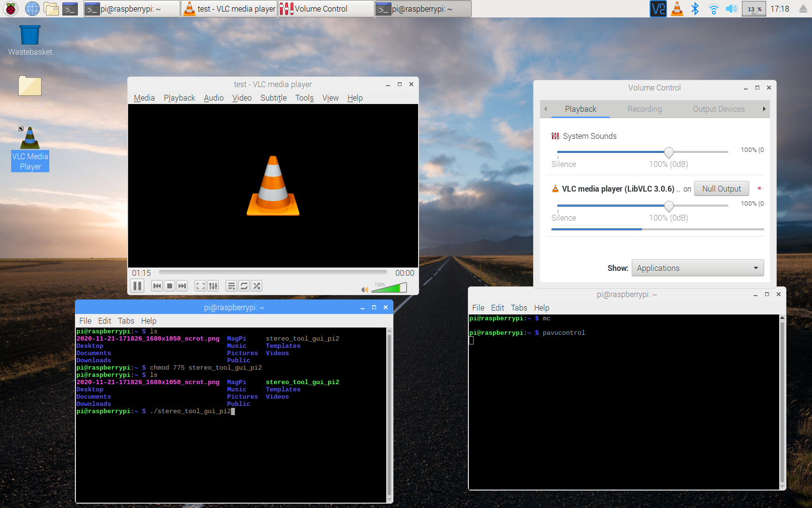Stop playback in VLC
Screen dimensions: 812x508
point(170,286)
